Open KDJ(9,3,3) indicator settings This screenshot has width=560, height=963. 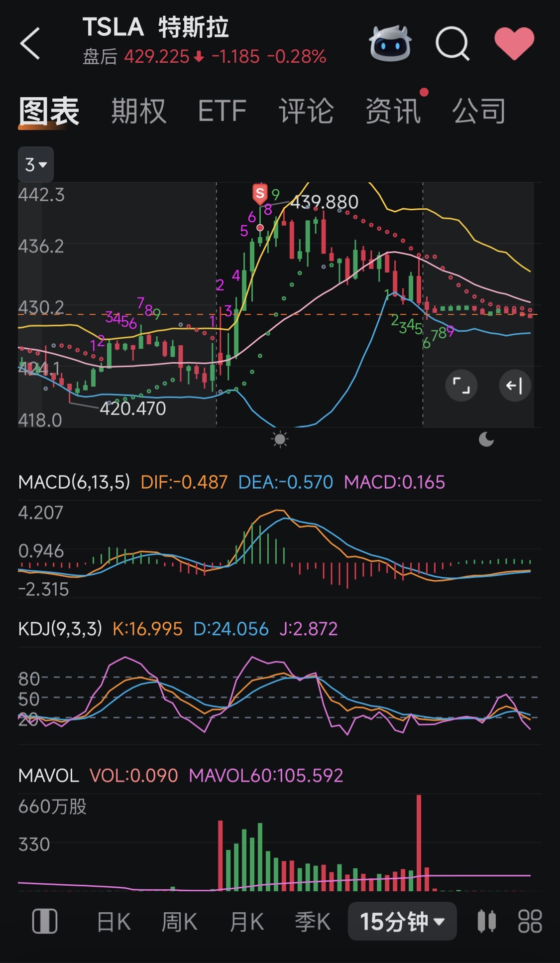(x=60, y=629)
